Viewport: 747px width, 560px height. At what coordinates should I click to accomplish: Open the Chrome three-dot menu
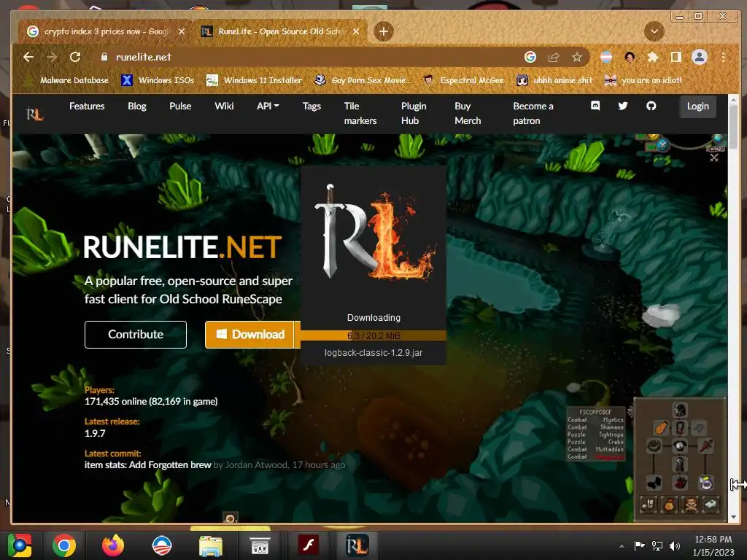[723, 57]
